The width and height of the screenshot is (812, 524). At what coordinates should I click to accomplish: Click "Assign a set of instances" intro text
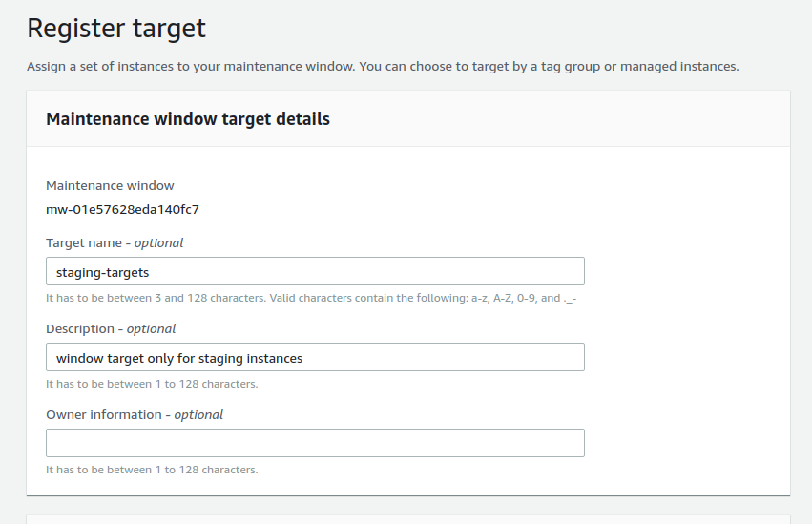pos(115,67)
